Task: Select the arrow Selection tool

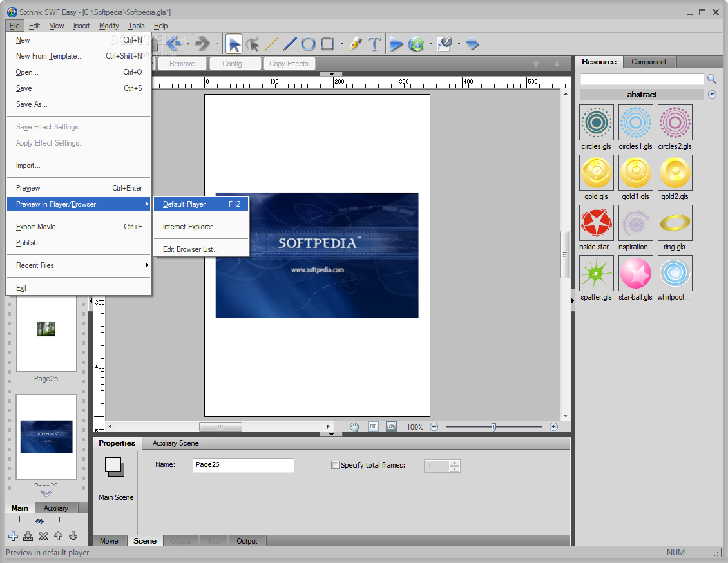Action: [x=234, y=44]
